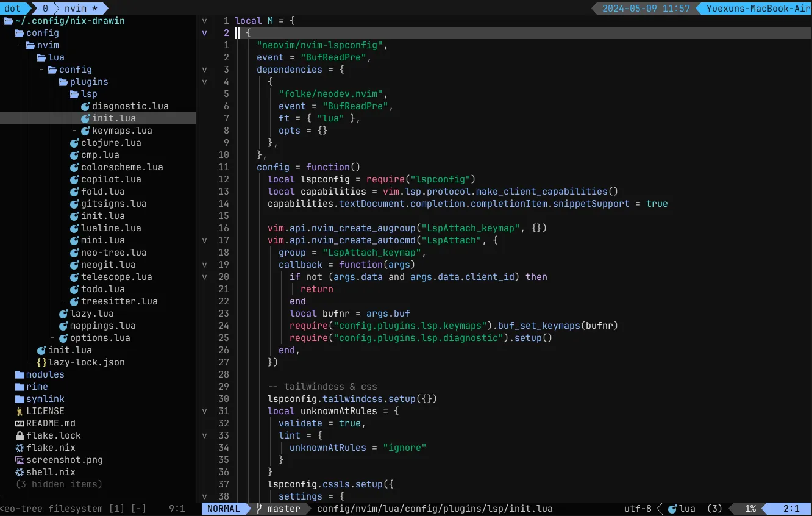This screenshot has width=812, height=516.
Task: Toggle the fold on line 19 callback function
Action: tap(204, 264)
